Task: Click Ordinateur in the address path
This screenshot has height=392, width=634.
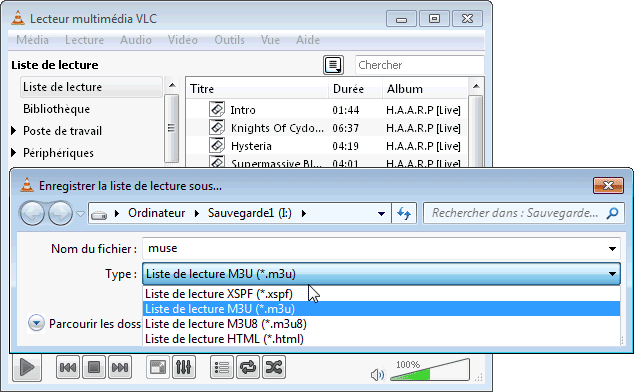Action: pyautogui.click(x=156, y=213)
